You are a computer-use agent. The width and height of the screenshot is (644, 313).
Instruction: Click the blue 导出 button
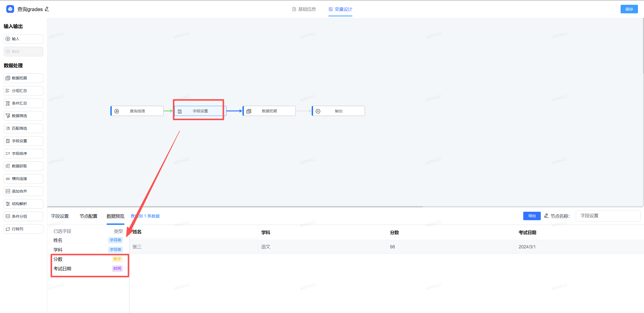(x=532, y=216)
